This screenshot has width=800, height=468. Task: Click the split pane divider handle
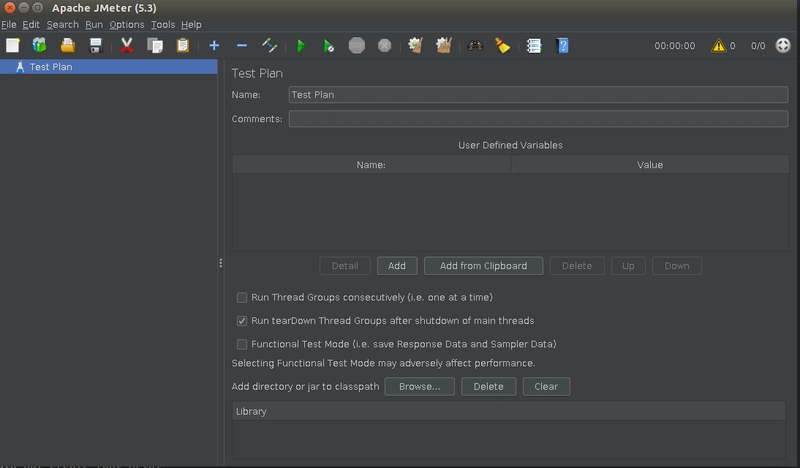tap(220, 263)
